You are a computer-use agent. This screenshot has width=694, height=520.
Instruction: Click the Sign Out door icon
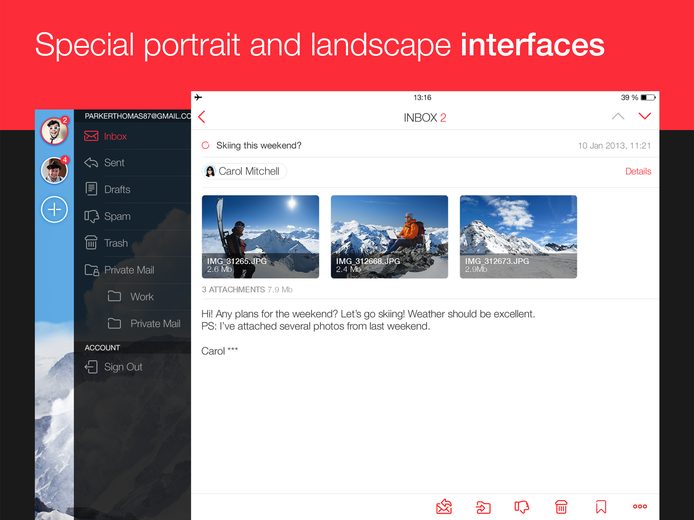[91, 367]
